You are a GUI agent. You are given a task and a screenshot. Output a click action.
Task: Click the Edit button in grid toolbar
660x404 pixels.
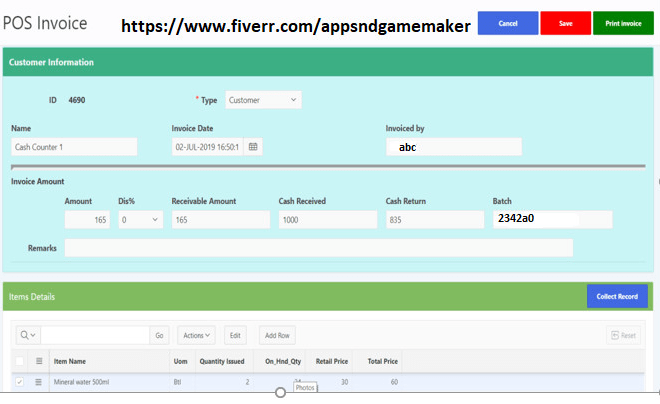235,335
